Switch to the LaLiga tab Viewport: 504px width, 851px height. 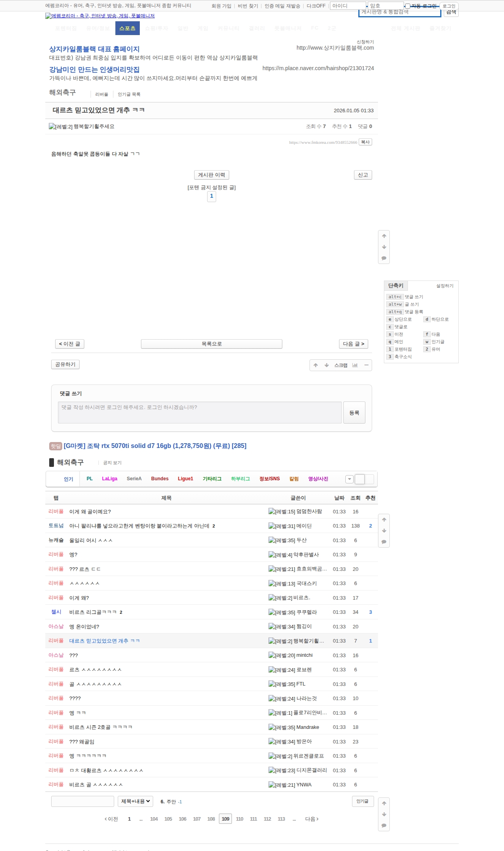pyautogui.click(x=109, y=479)
